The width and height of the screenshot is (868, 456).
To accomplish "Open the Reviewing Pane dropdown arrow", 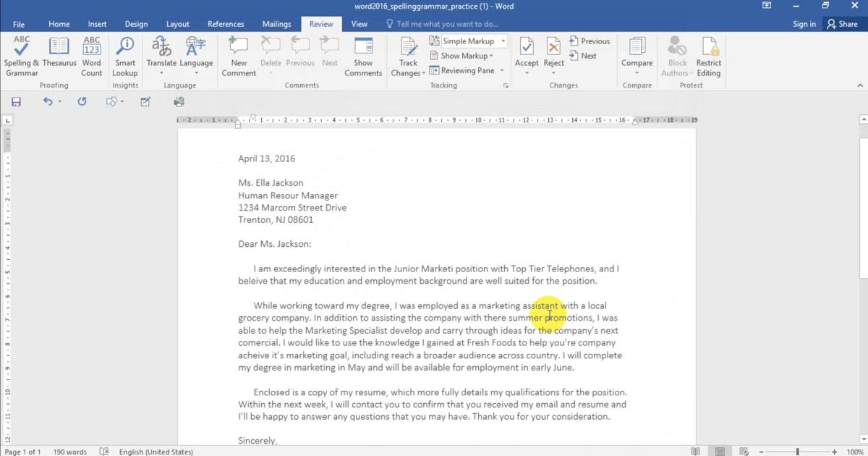I will point(503,70).
